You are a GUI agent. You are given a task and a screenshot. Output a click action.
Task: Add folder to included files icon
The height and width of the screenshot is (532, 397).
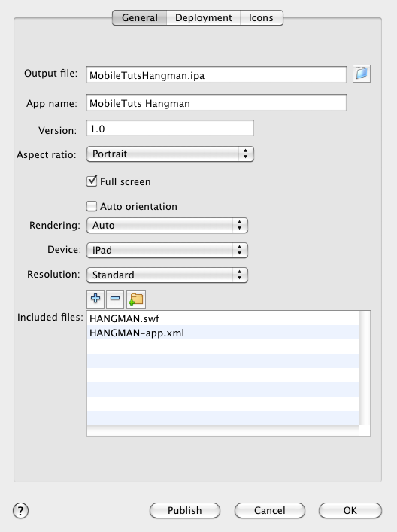136,299
